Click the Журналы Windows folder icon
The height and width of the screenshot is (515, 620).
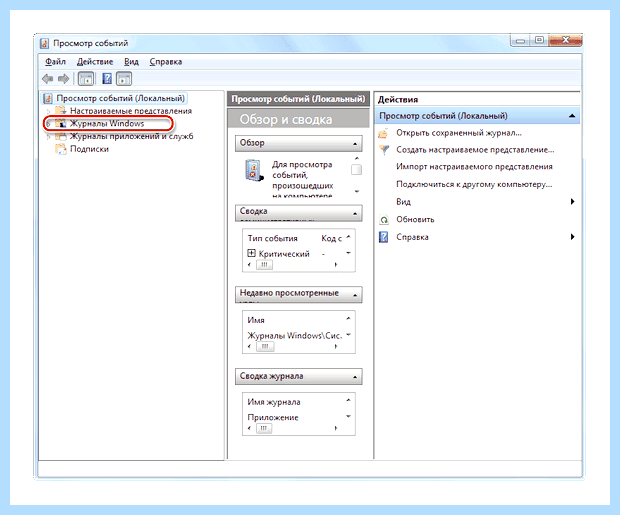60,123
